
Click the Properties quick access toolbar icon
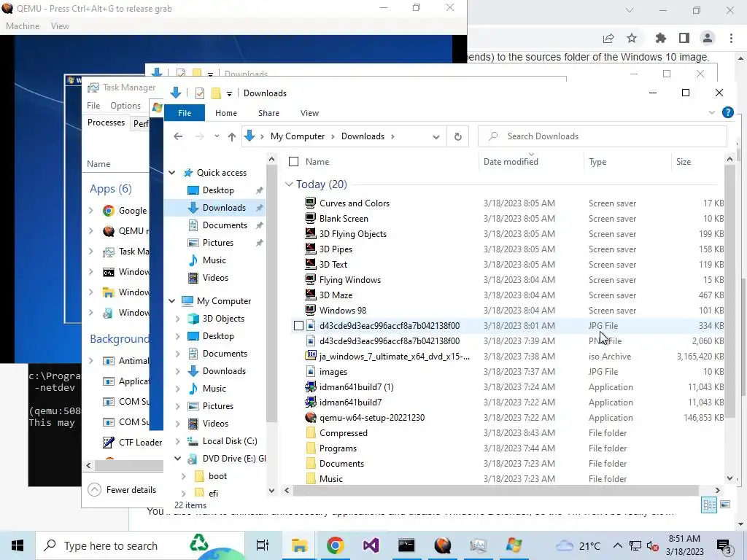click(x=200, y=93)
